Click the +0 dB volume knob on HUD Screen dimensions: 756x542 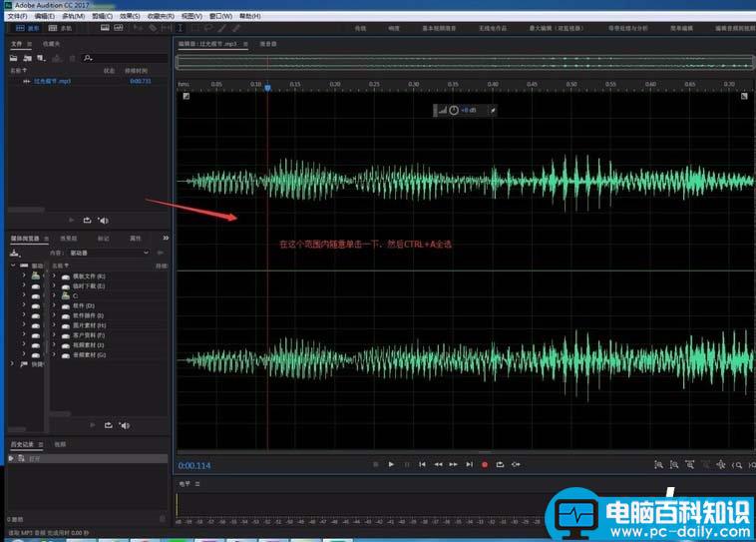click(x=455, y=110)
